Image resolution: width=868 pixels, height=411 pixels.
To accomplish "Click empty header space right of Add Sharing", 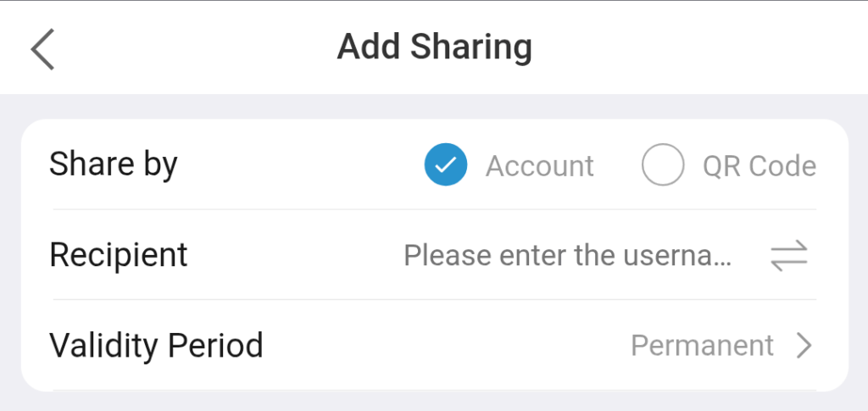I will (x=695, y=47).
